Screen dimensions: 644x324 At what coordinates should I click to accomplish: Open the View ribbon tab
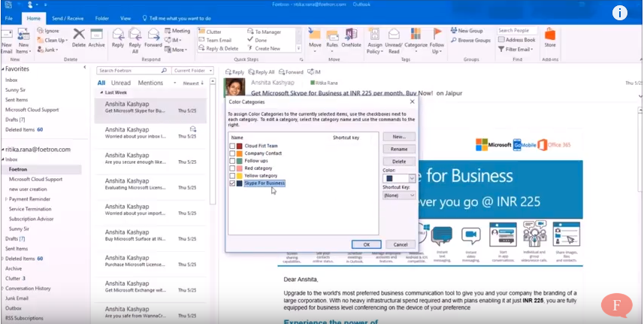pyautogui.click(x=125, y=19)
